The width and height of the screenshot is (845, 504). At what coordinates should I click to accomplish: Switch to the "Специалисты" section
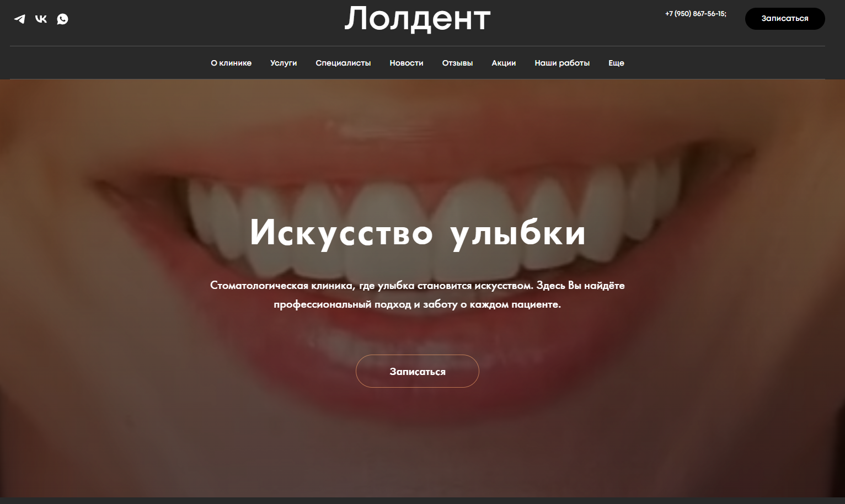(x=343, y=63)
